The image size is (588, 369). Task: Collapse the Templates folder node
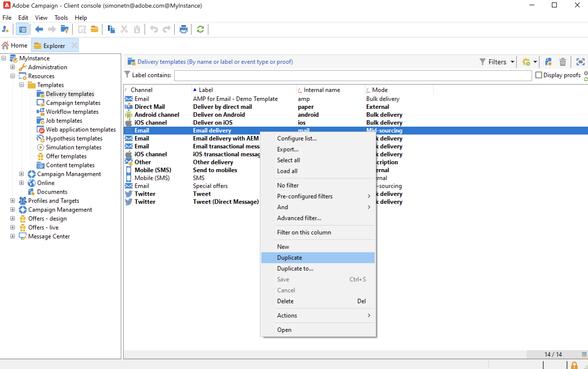22,85
